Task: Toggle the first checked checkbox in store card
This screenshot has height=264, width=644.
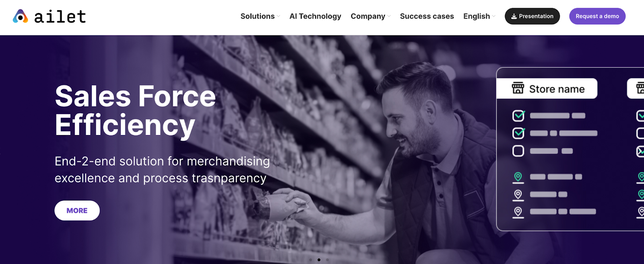Action: coord(518,116)
